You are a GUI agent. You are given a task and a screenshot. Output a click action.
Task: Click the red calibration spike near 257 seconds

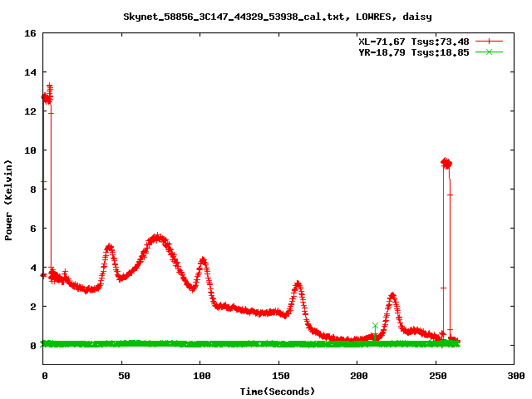click(446, 163)
